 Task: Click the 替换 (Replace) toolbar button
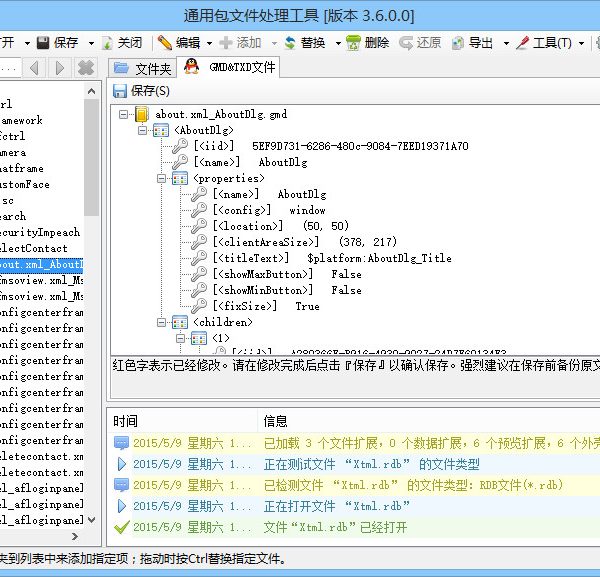(304, 43)
